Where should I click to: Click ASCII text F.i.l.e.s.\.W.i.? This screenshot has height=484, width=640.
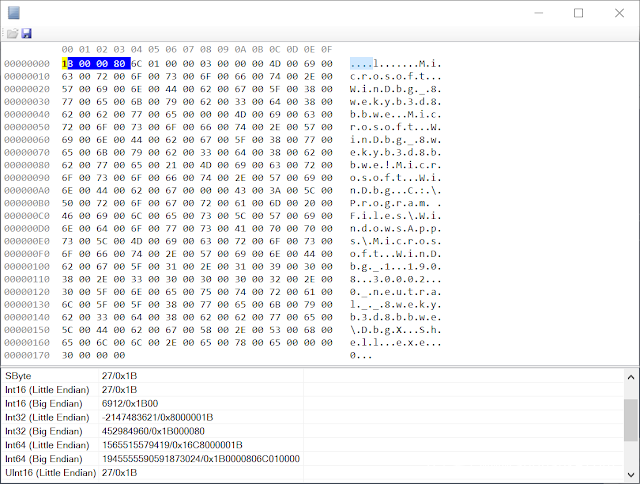[396, 215]
